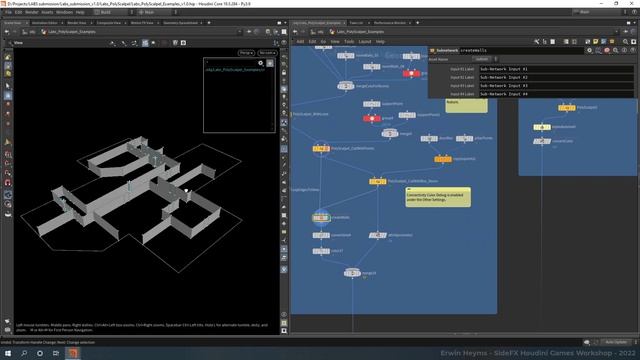Screen dimensions: 640x360
Task: Toggle lock camera icon in viewport right toolbar
Action: (284, 72)
